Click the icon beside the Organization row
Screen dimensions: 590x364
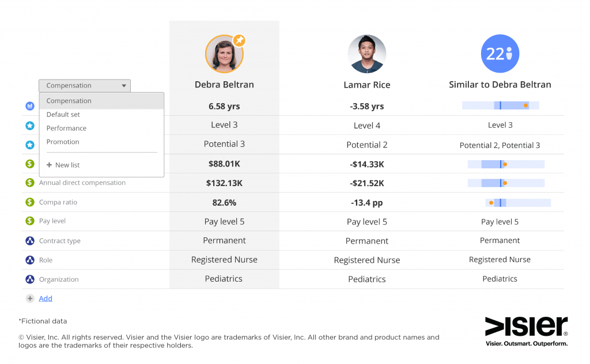29,279
